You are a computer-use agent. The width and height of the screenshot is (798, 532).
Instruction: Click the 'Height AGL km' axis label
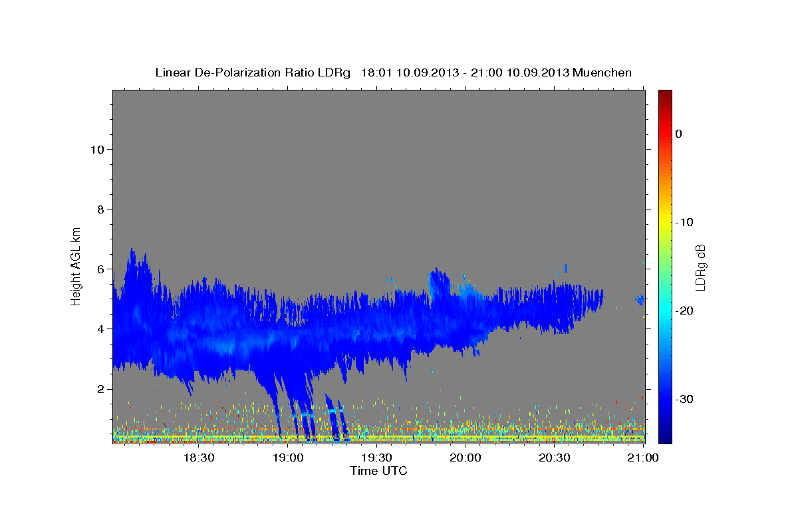[76, 265]
